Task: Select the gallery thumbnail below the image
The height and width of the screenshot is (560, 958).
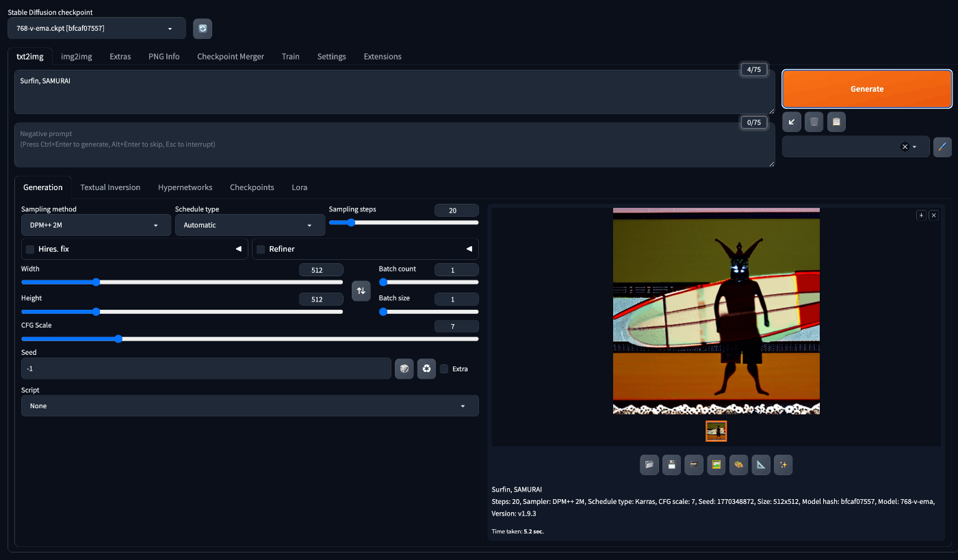Action: click(716, 431)
